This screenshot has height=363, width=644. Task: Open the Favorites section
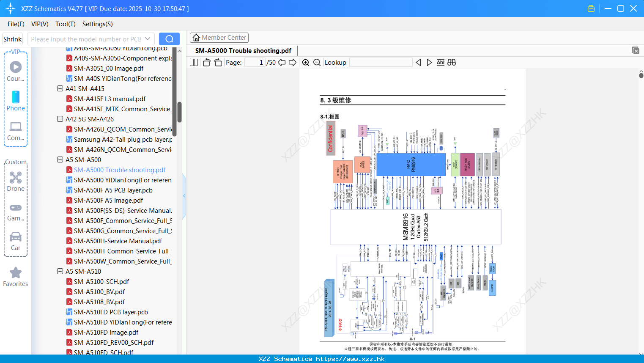click(16, 277)
